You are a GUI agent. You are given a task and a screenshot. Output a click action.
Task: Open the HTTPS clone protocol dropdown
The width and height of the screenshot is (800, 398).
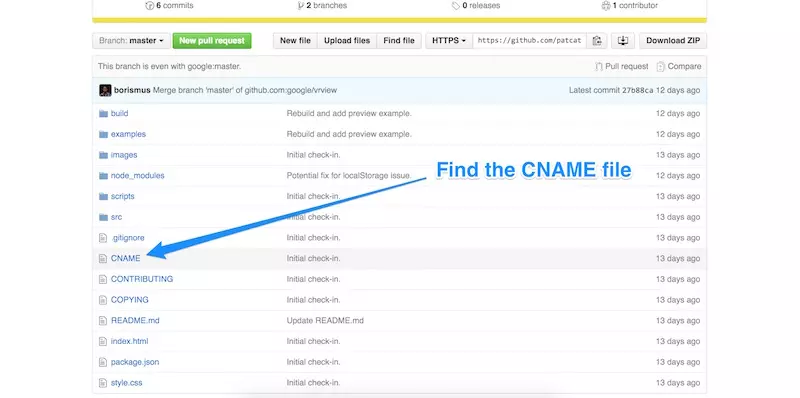pos(449,41)
